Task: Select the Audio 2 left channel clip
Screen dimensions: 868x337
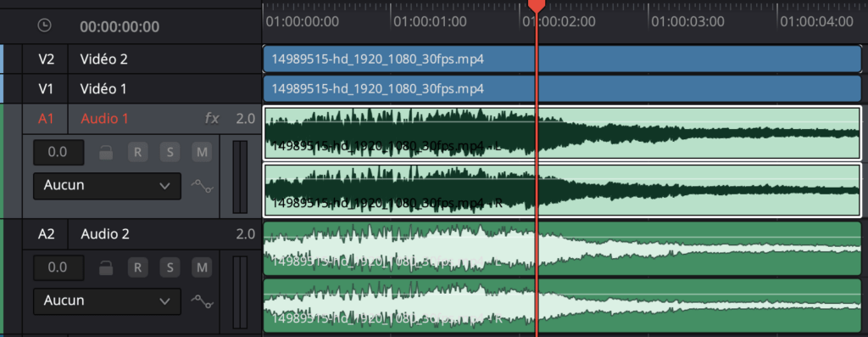Action: coord(562,249)
